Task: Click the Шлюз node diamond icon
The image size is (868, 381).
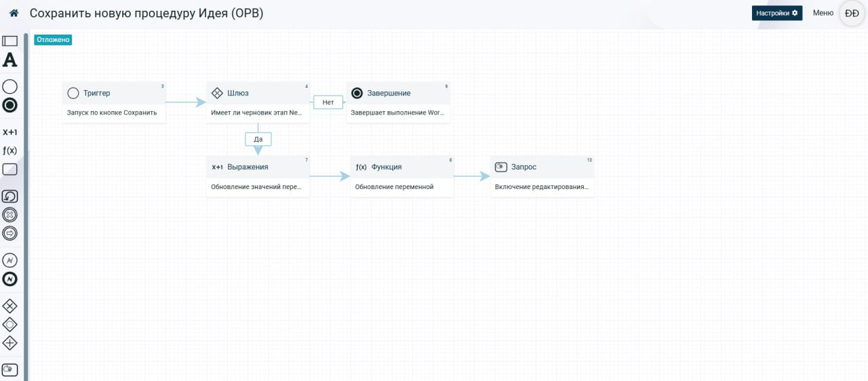Action: (218, 93)
